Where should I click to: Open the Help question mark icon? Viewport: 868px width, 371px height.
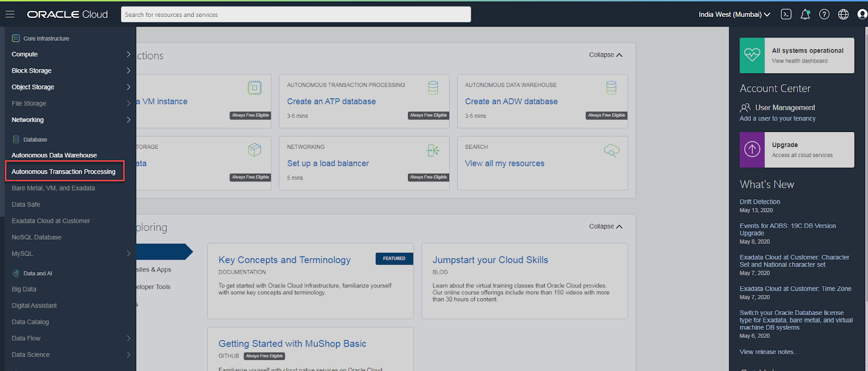tap(824, 14)
